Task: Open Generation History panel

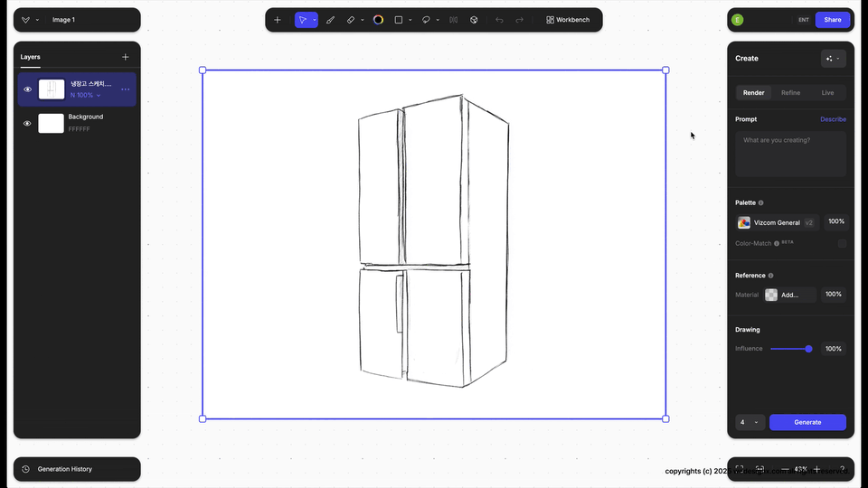Action: tap(77, 469)
